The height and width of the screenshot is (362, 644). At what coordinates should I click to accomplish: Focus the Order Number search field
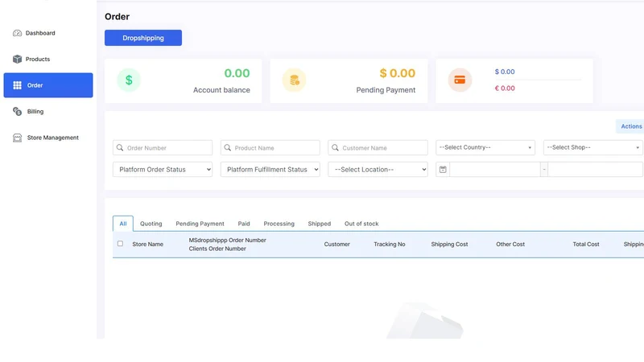[163, 148]
